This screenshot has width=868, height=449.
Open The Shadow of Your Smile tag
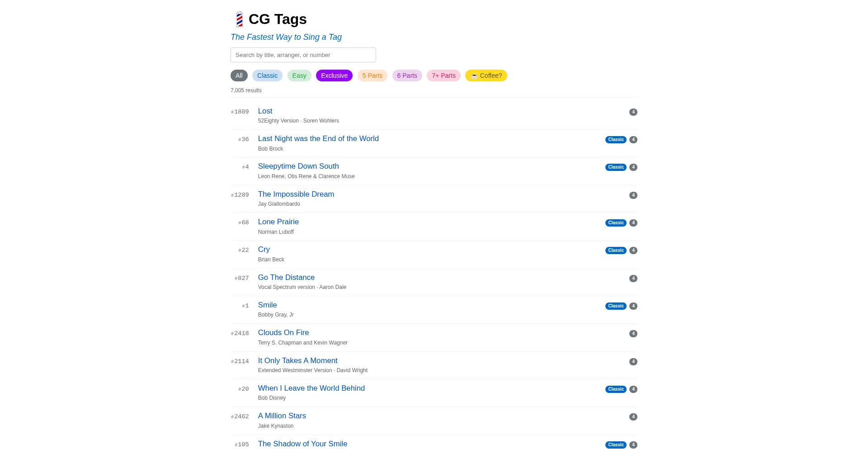pyautogui.click(x=302, y=444)
